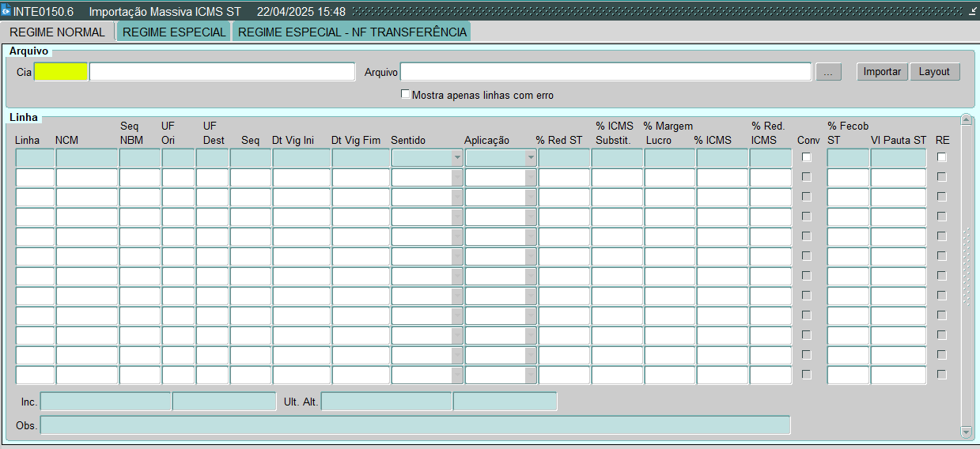Check the RE checkbox in the first row
This screenshot has height=449, width=980.
click(941, 157)
